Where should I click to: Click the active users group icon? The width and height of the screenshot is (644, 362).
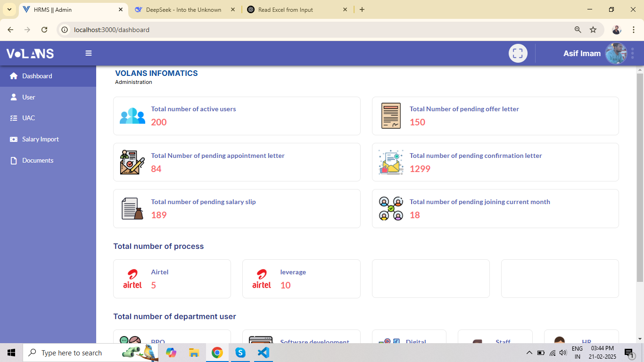point(132,116)
